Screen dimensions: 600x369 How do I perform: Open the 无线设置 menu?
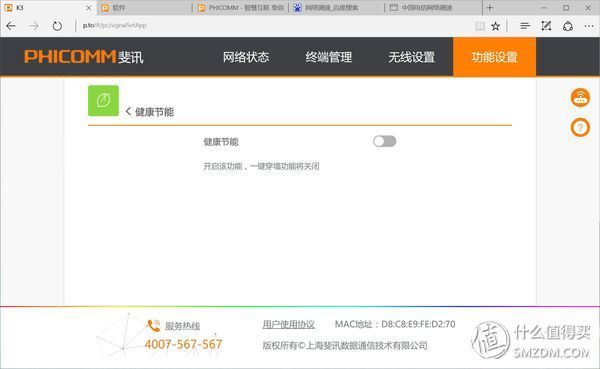(412, 57)
